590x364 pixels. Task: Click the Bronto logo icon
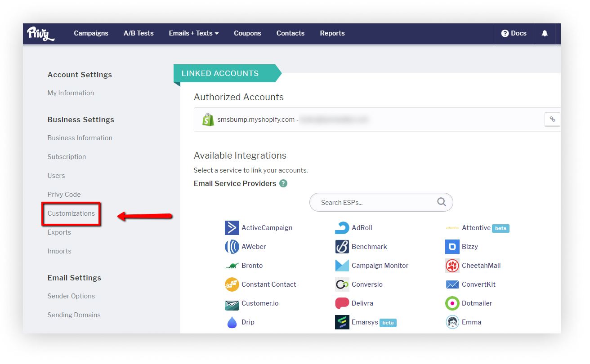pos(232,266)
